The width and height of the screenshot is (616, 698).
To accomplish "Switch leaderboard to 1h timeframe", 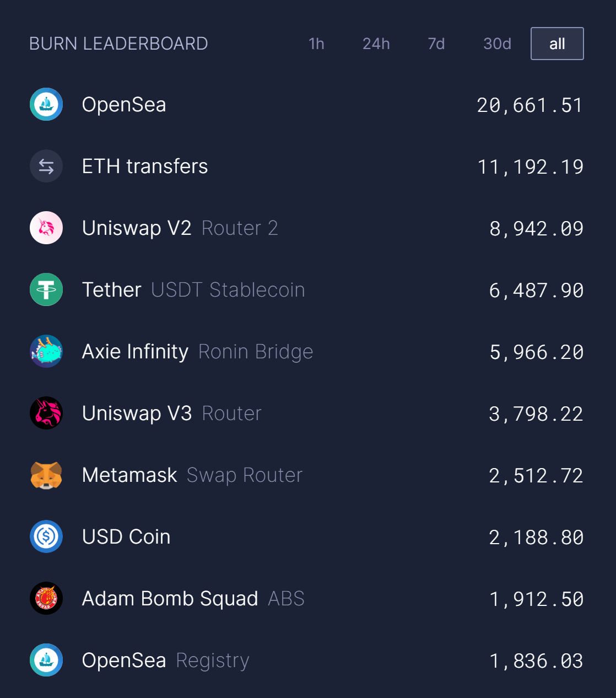I will point(316,44).
